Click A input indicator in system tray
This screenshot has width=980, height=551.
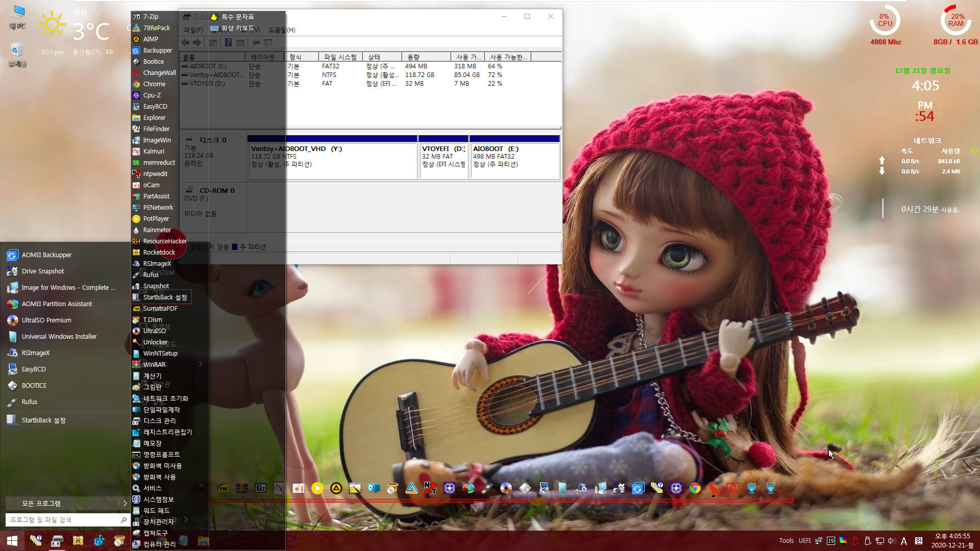[904, 541]
